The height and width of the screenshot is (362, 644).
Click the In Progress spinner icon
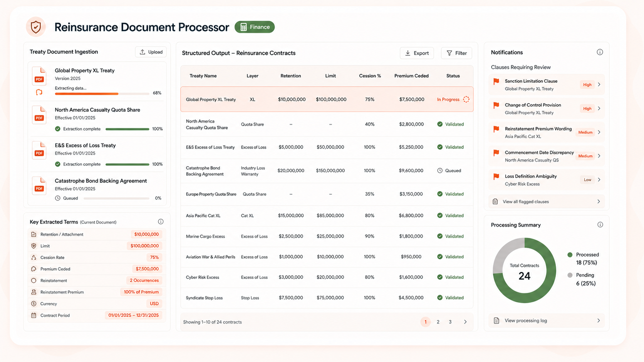point(466,99)
